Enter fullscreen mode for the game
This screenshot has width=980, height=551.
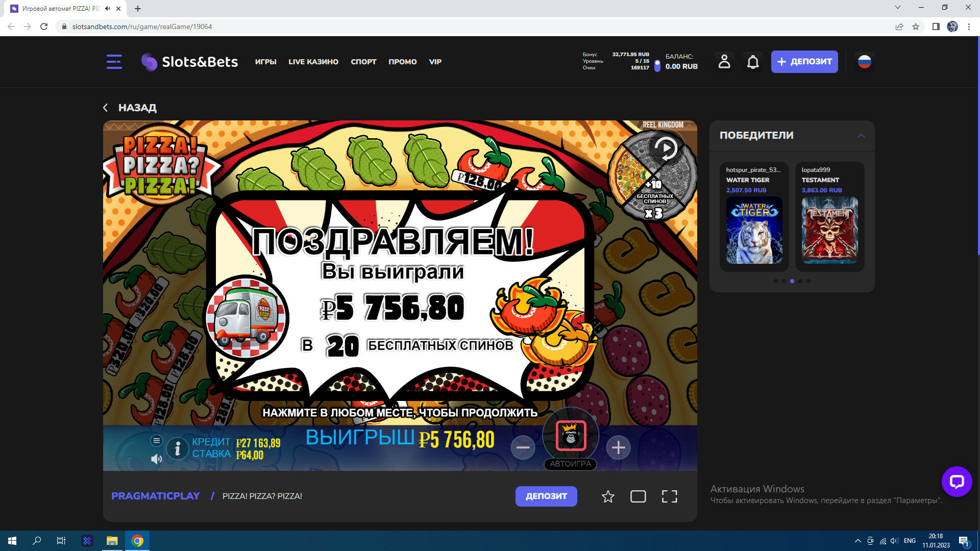point(669,496)
